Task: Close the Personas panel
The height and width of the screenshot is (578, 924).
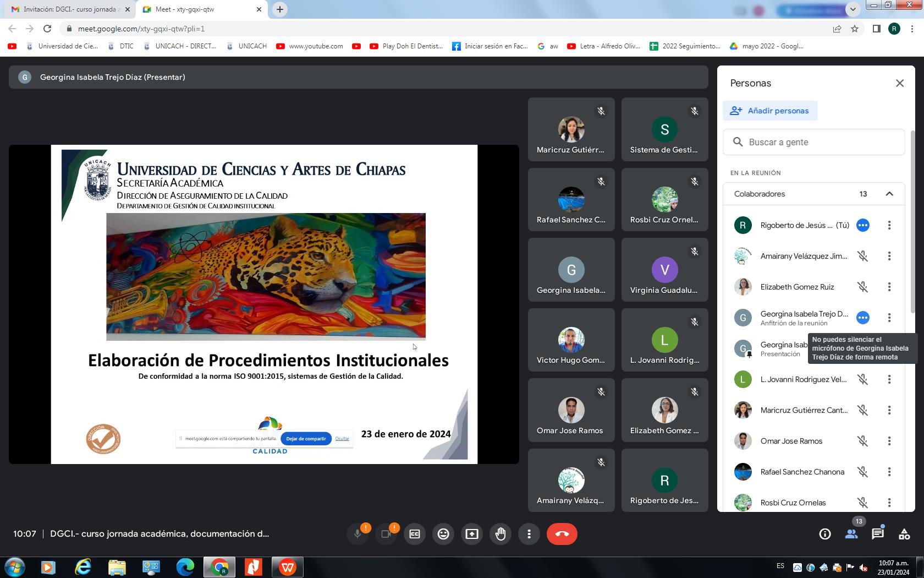Action: point(900,83)
